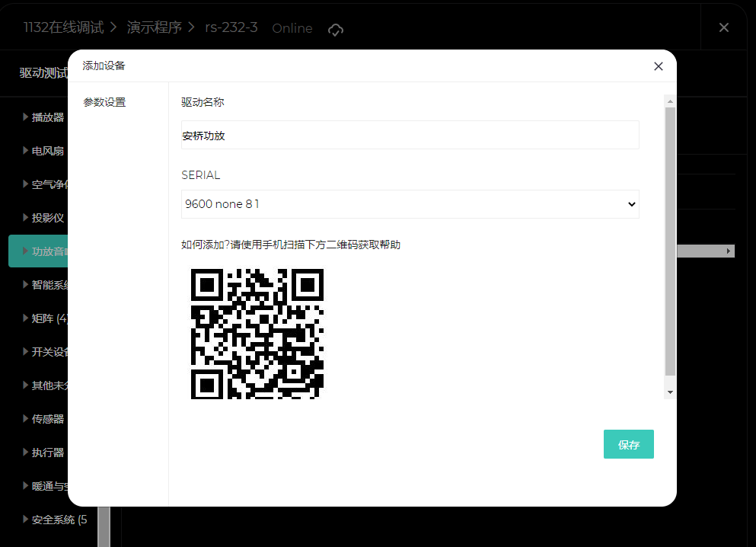Viewport: 756px width, 547px height.
Task: Click the 驱动名称 input field
Action: [x=410, y=135]
